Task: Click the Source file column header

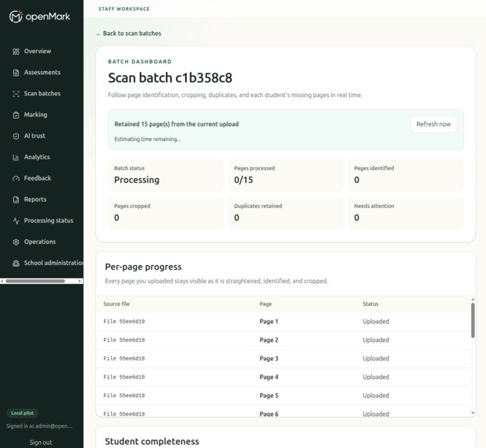Action: [116, 304]
